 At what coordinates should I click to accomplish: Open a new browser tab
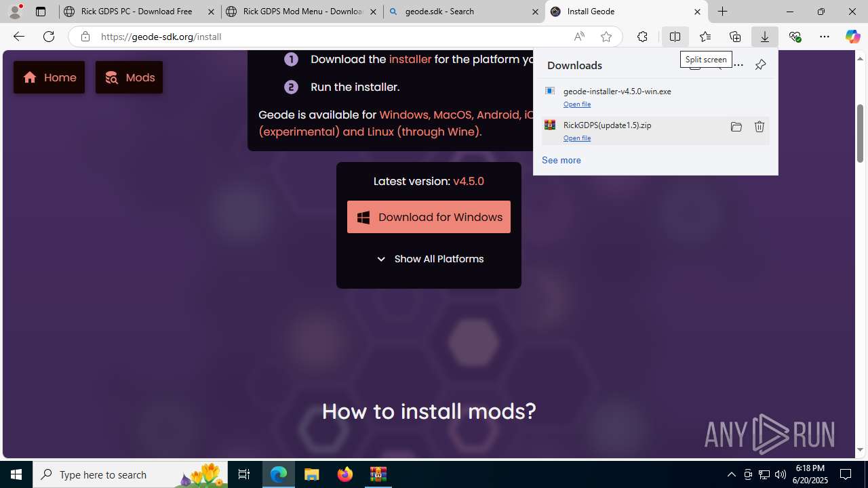[x=723, y=12]
